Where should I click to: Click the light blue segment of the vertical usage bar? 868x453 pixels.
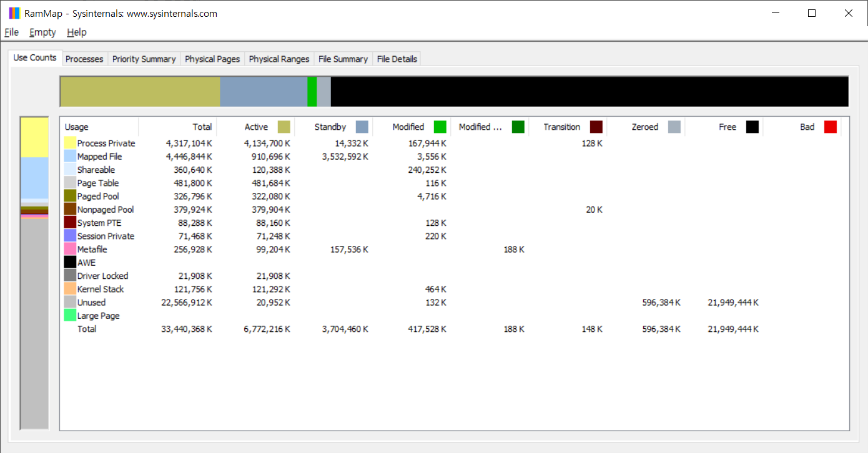pyautogui.click(x=34, y=178)
